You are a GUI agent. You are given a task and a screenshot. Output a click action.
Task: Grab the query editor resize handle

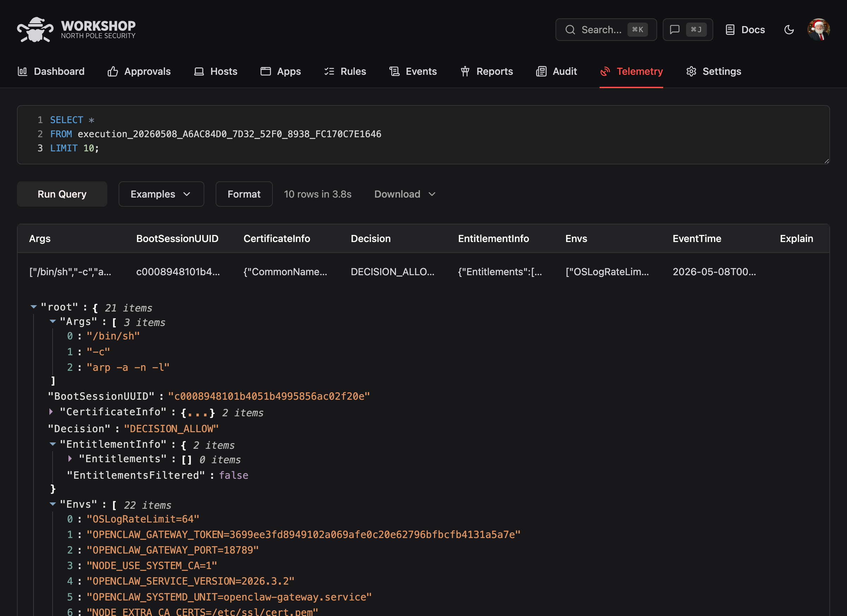[x=827, y=161]
